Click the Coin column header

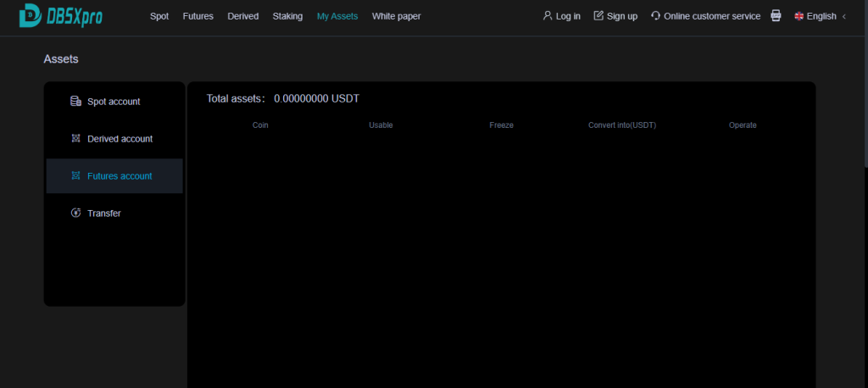pyautogui.click(x=260, y=125)
